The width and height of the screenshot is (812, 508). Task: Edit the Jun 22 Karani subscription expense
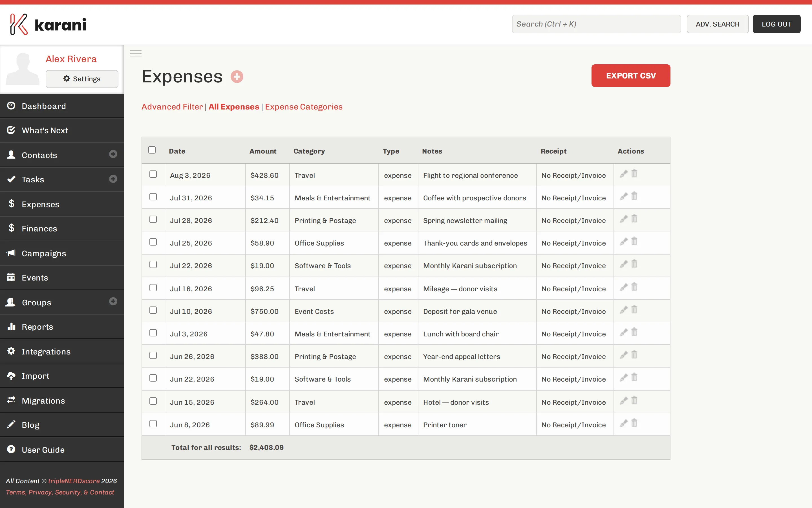point(623,378)
